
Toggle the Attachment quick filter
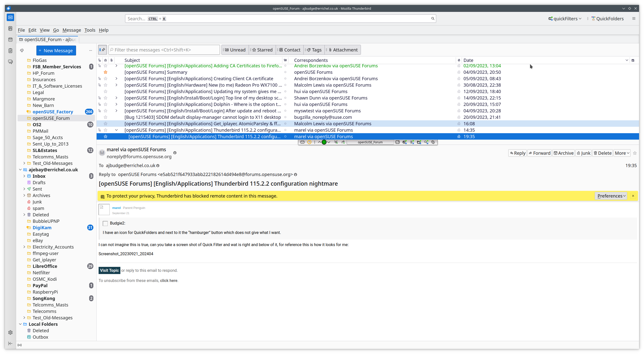pyautogui.click(x=343, y=50)
